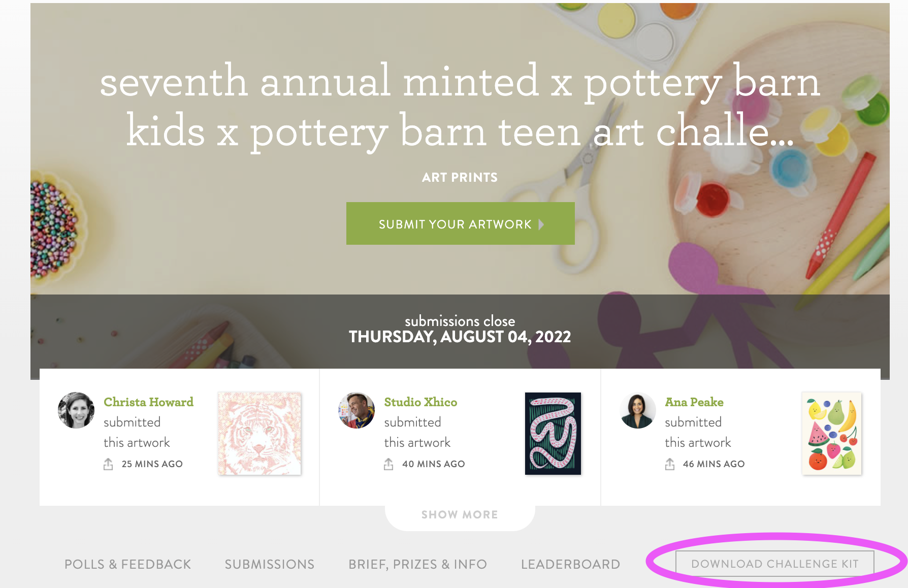Open Studio Xhico's profile name link
Image resolution: width=908 pixels, height=588 pixels.
tap(420, 402)
